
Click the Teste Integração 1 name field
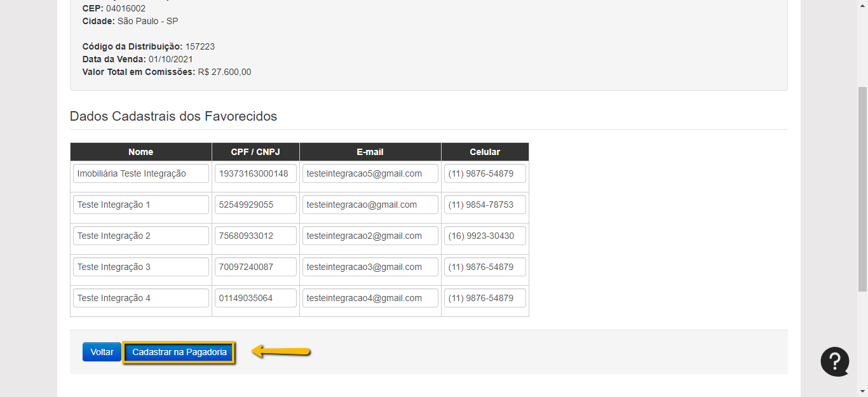pos(140,205)
